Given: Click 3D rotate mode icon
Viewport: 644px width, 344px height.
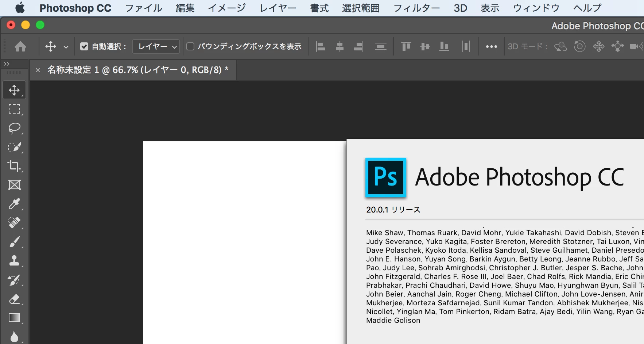Looking at the screenshot, I should click(x=560, y=46).
